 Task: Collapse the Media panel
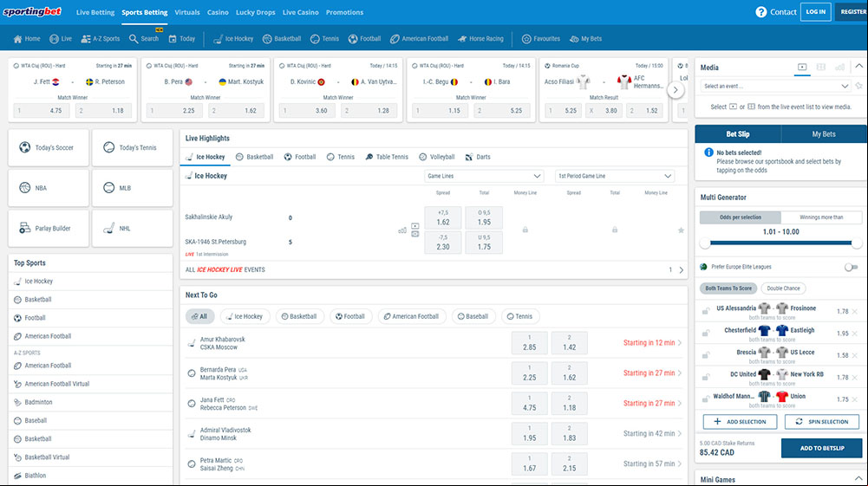[x=858, y=67]
